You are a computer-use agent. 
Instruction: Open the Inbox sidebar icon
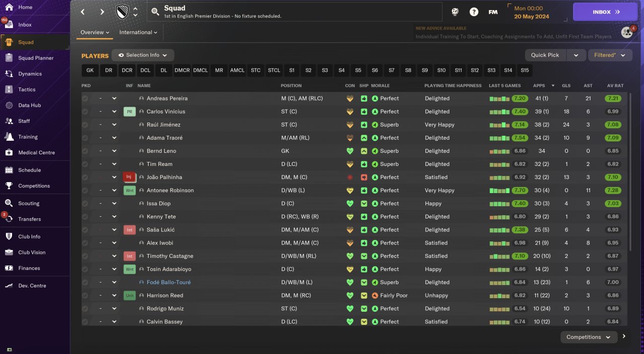[x=9, y=25]
